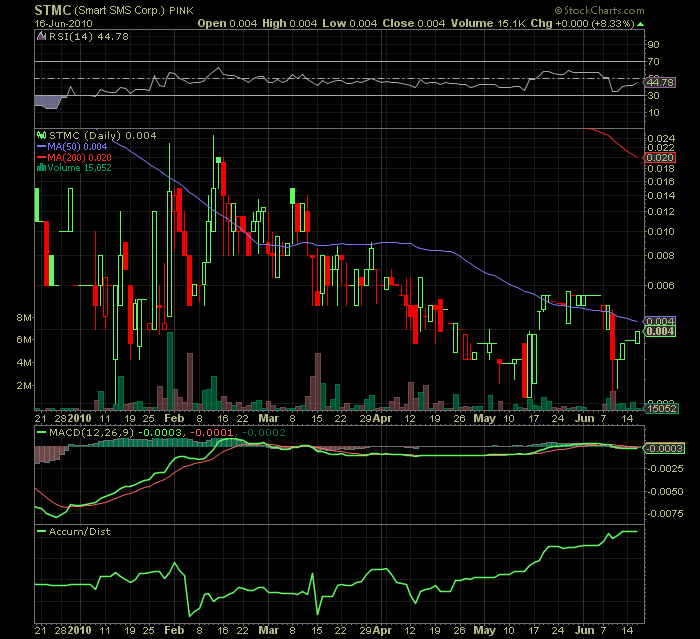
Task: Click the Volume 15,052 legend text
Action: (79, 168)
